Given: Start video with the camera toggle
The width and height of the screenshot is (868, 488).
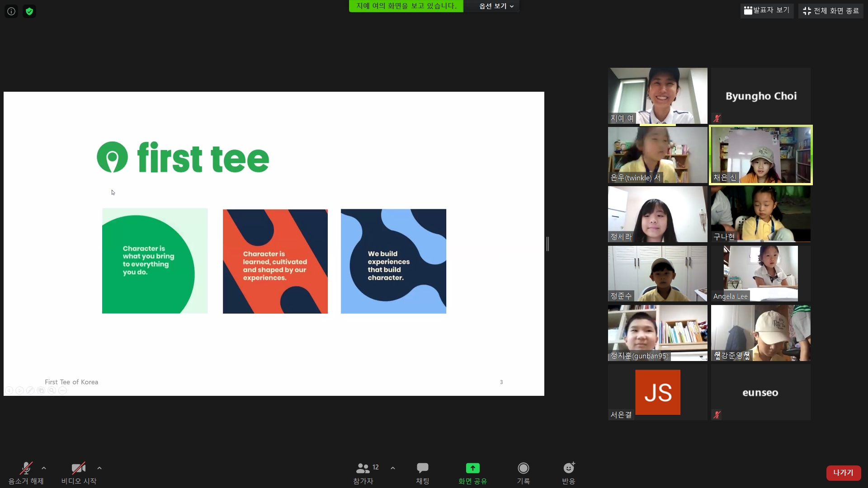Looking at the screenshot, I should (78, 468).
